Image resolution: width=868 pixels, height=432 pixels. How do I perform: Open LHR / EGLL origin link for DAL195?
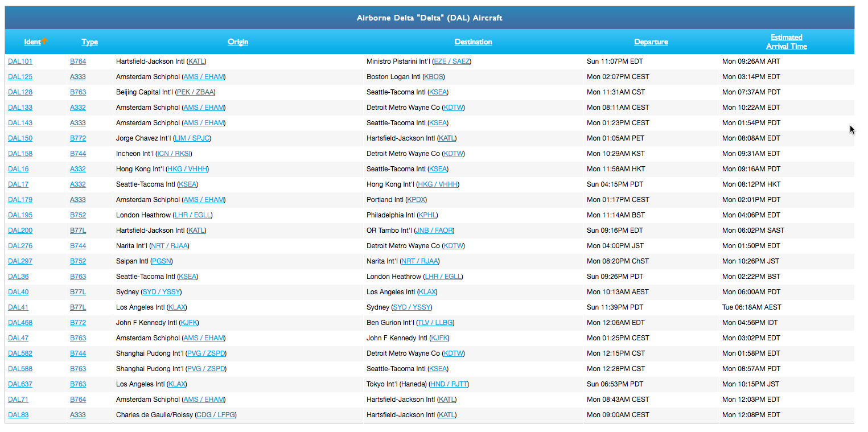[x=192, y=215]
